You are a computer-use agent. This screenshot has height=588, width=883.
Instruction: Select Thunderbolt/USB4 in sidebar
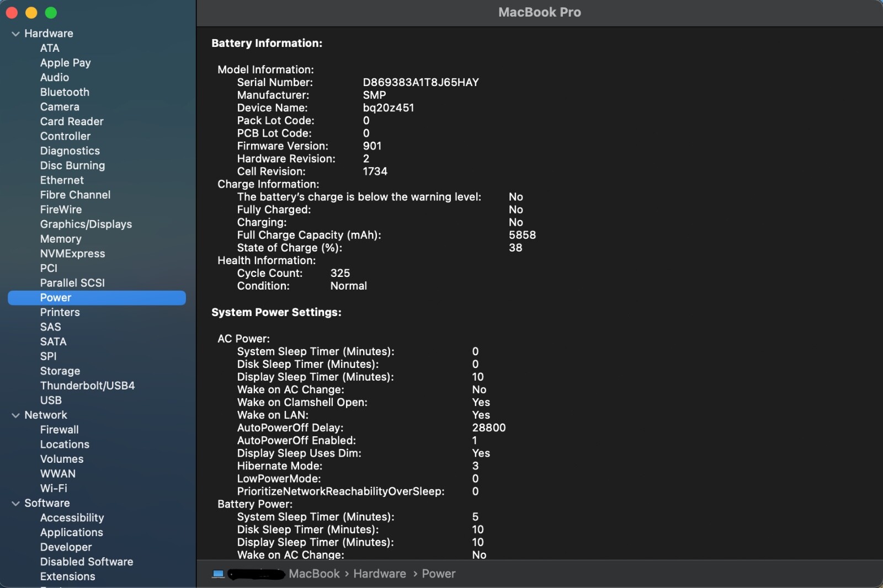87,386
